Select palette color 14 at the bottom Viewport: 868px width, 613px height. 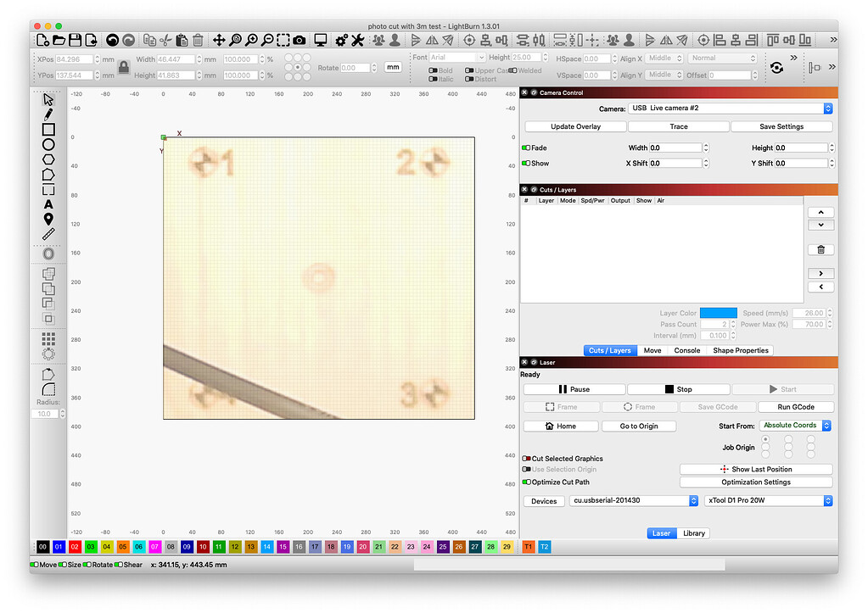(266, 547)
